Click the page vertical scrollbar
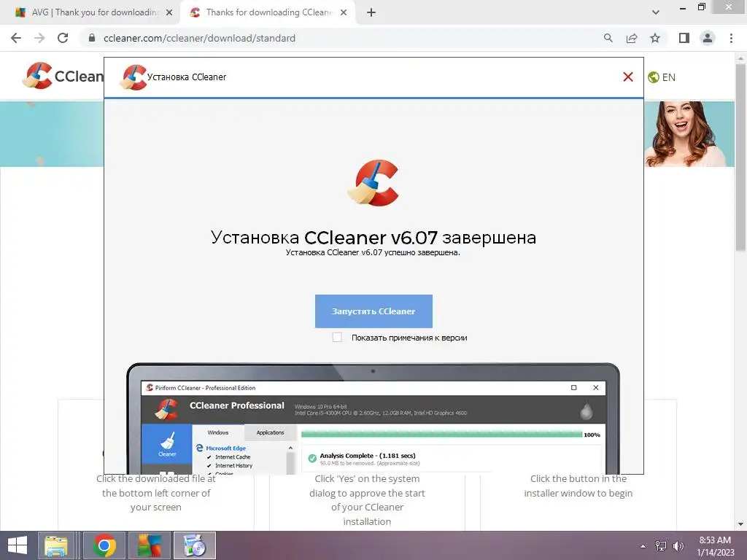 pos(740,157)
